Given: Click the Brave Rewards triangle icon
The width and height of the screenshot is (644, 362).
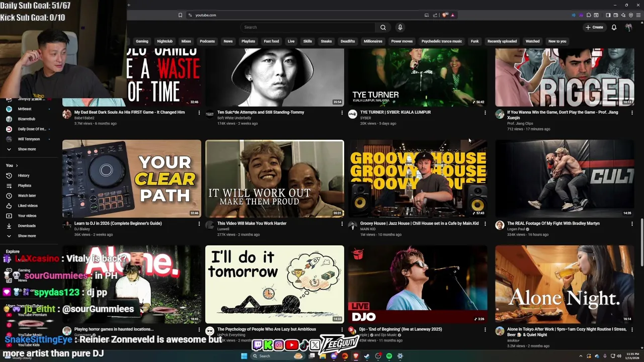Looking at the screenshot, I should click(x=453, y=15).
